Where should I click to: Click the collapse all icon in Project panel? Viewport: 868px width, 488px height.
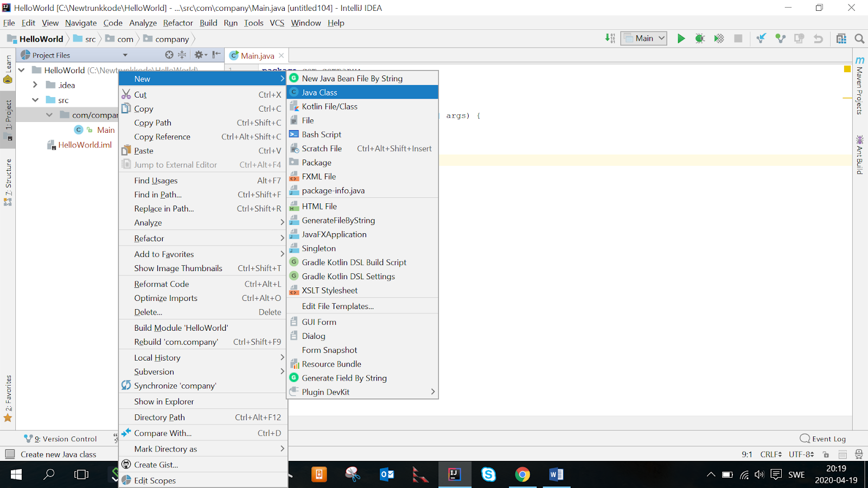point(182,55)
